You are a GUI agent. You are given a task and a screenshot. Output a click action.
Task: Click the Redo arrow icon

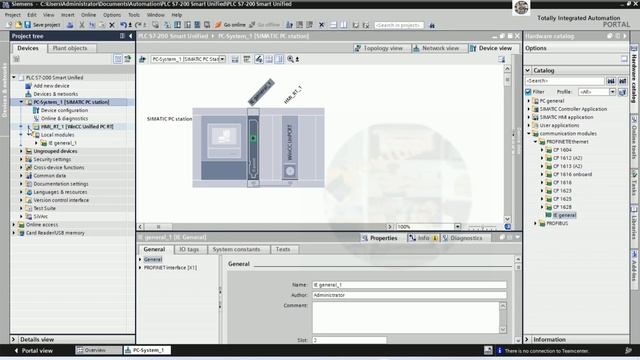coord(138,25)
